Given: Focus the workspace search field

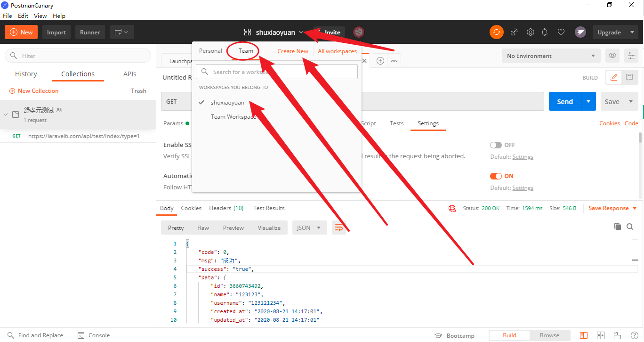Looking at the screenshot, I should click(x=277, y=72).
